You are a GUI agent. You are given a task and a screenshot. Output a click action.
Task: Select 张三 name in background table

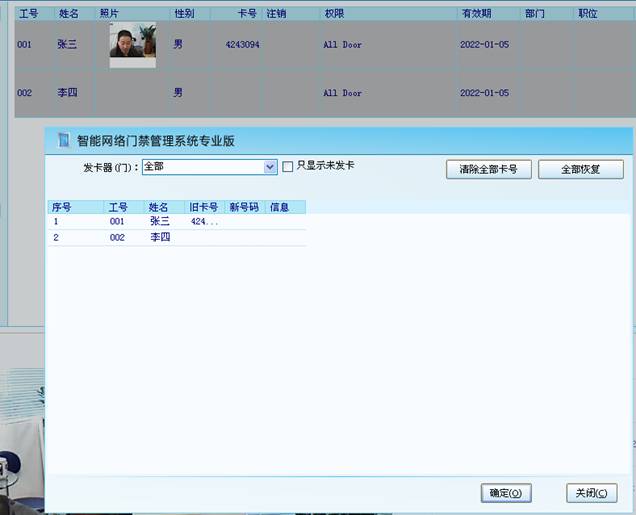[67, 44]
